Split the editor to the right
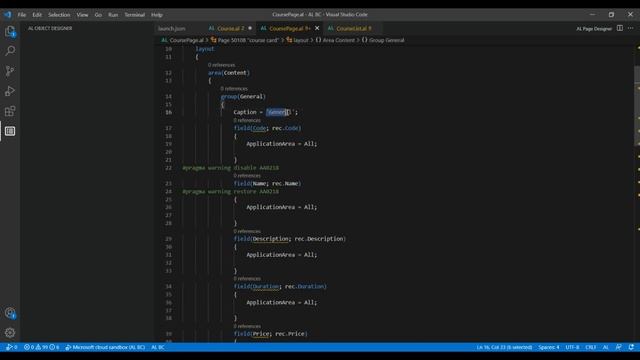The width and height of the screenshot is (640, 360). click(620, 28)
